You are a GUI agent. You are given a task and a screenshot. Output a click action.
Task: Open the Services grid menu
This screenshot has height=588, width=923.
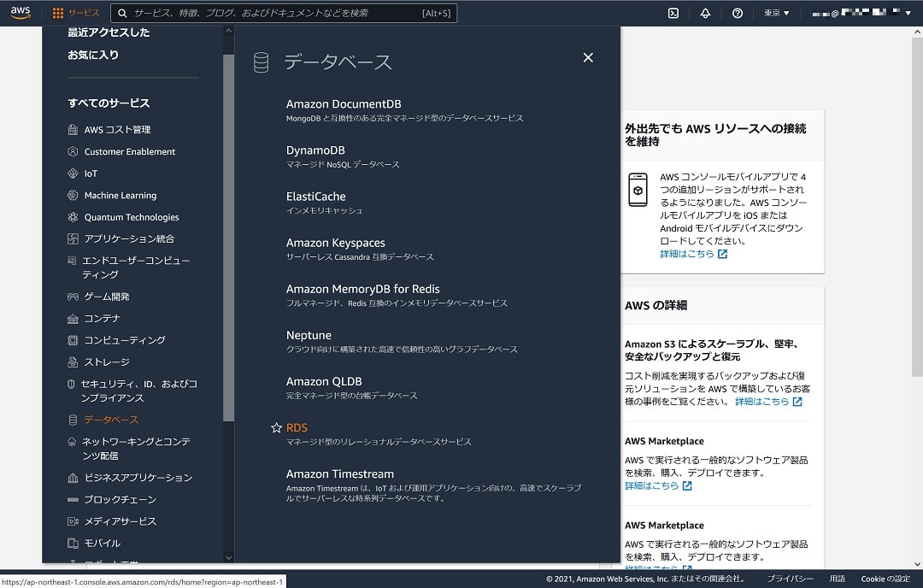click(x=76, y=13)
